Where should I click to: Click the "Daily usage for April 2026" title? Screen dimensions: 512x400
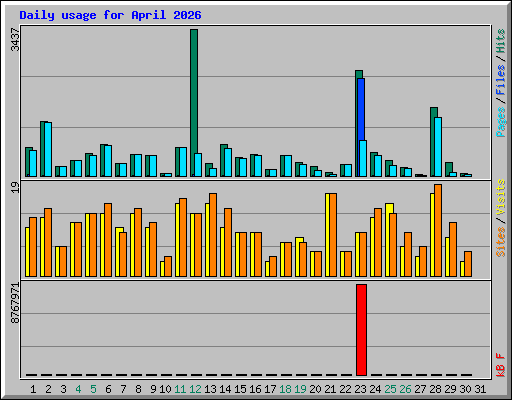click(x=110, y=15)
